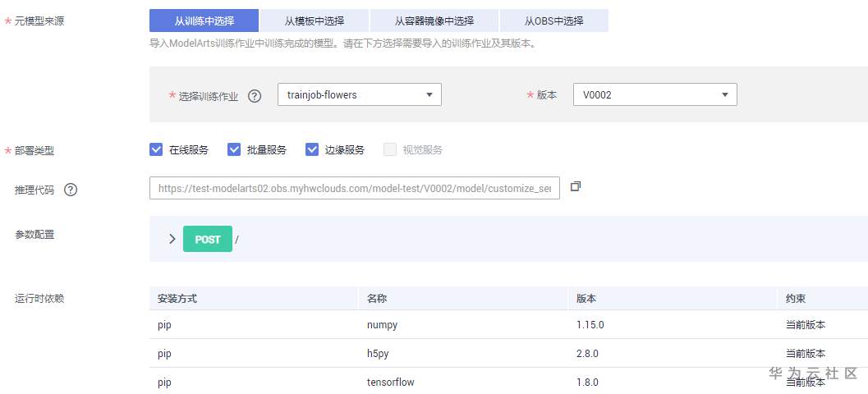Click the green POST method badge
The width and height of the screenshot is (868, 394).
208,240
